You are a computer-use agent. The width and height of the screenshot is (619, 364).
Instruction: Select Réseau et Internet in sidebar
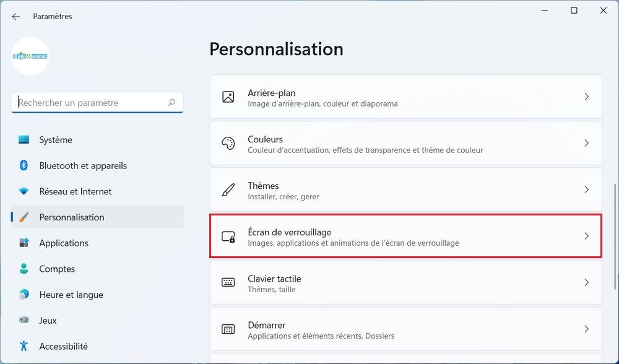click(x=75, y=192)
